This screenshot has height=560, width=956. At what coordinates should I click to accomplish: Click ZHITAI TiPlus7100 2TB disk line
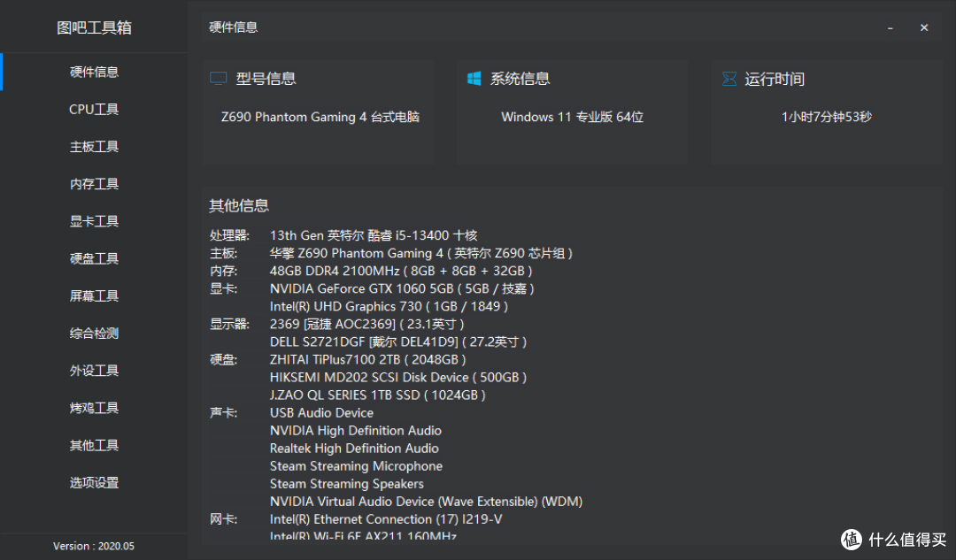[x=367, y=359]
